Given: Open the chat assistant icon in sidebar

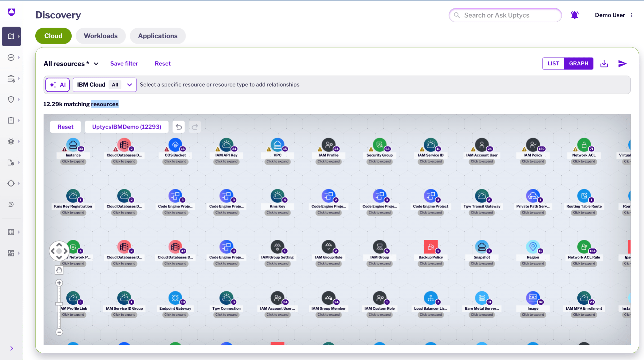Looking at the screenshot, I should 11,204.
